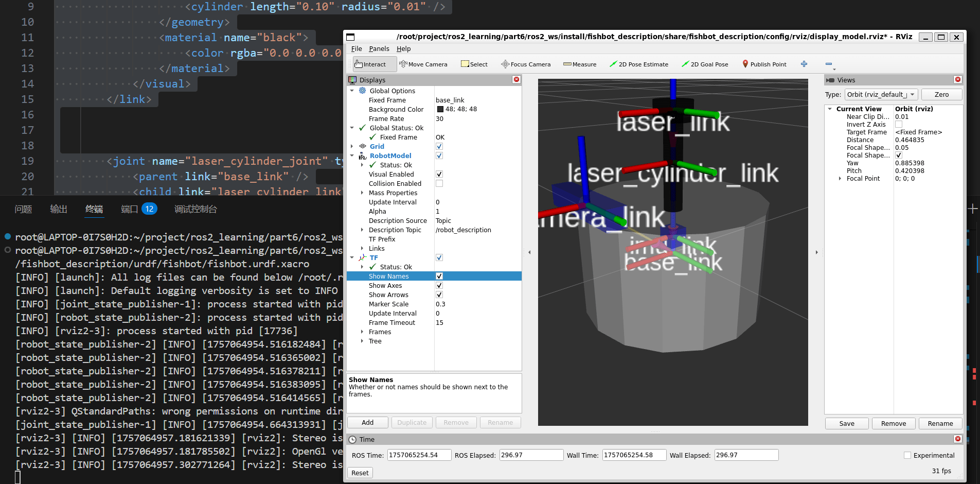Screen dimensions: 980x484
Task: Toggle the Invert Z Axis checkbox
Action: pyautogui.click(x=899, y=125)
